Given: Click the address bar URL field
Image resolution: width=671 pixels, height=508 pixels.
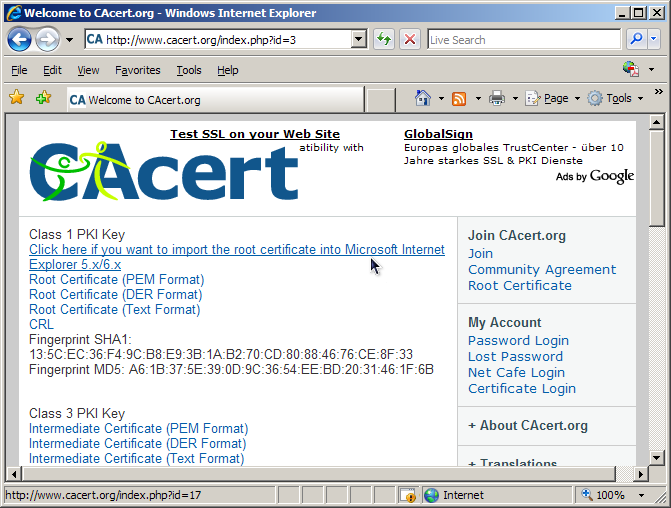Looking at the screenshot, I should click(x=219, y=40).
